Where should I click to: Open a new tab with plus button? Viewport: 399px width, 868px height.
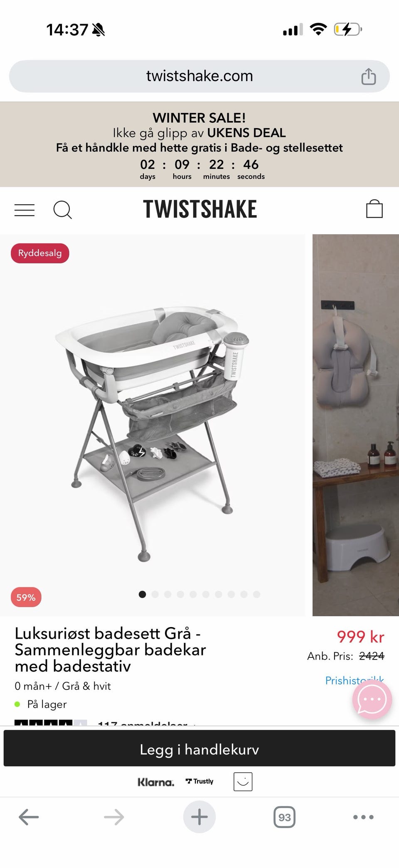click(x=199, y=816)
